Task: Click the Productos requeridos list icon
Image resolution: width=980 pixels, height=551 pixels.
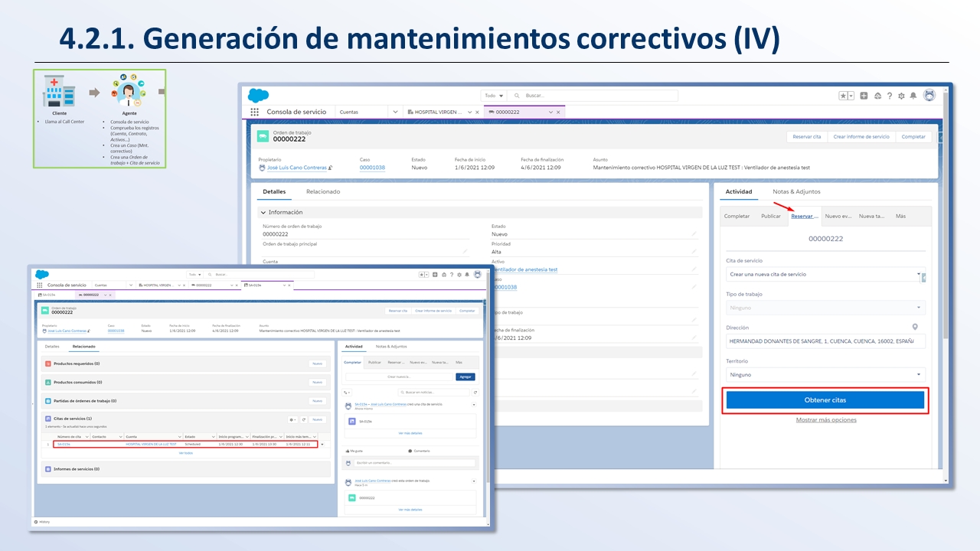Action: [x=48, y=364]
